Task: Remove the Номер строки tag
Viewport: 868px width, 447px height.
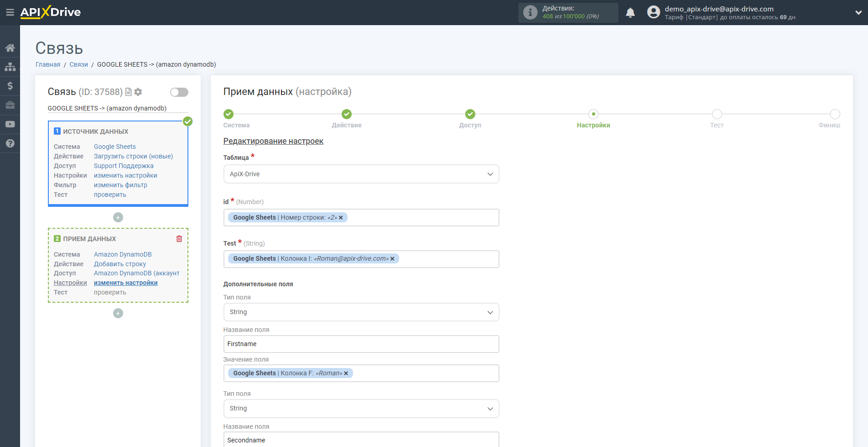Action: pyautogui.click(x=341, y=218)
